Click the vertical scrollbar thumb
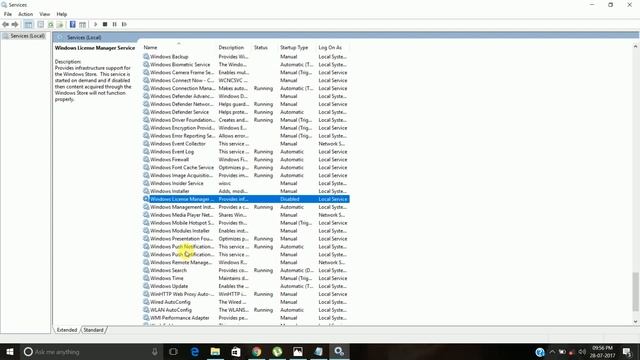Image resolution: width=640 pixels, height=360 pixels. pyautogui.click(x=636, y=292)
